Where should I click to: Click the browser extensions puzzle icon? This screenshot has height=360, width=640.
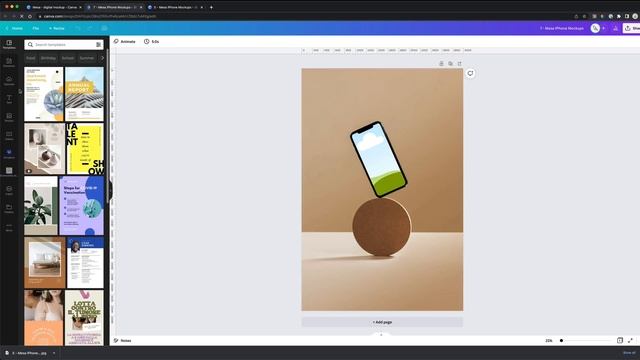619,16
